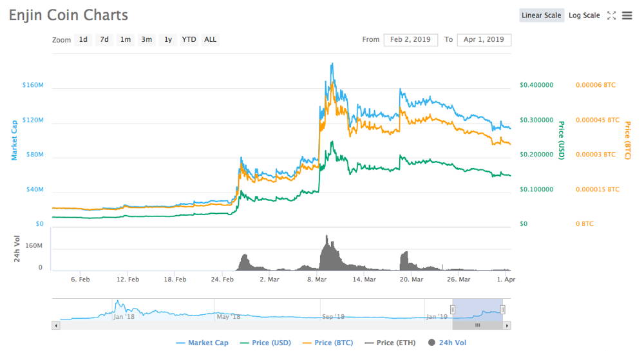Click the 160M volume axis label
This screenshot has width=644, height=351.
coord(33,245)
